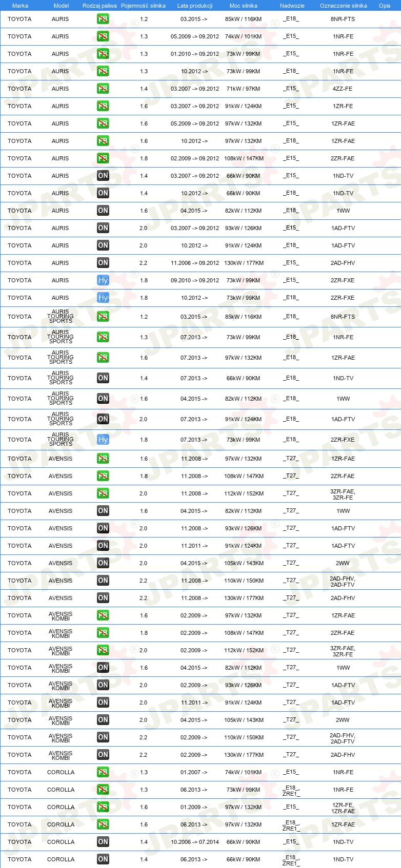This screenshot has width=401, height=868.
Task: Click the Nadwozie column header
Action: point(292,6)
